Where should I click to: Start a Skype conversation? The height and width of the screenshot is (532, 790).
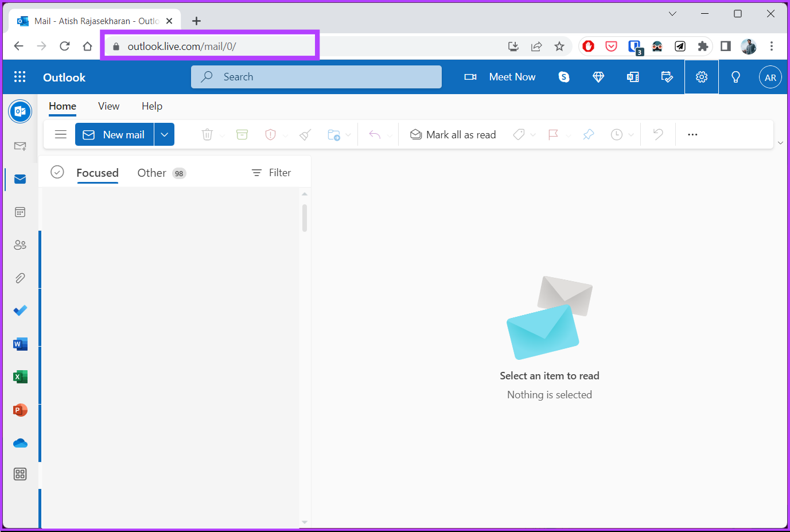(x=563, y=76)
